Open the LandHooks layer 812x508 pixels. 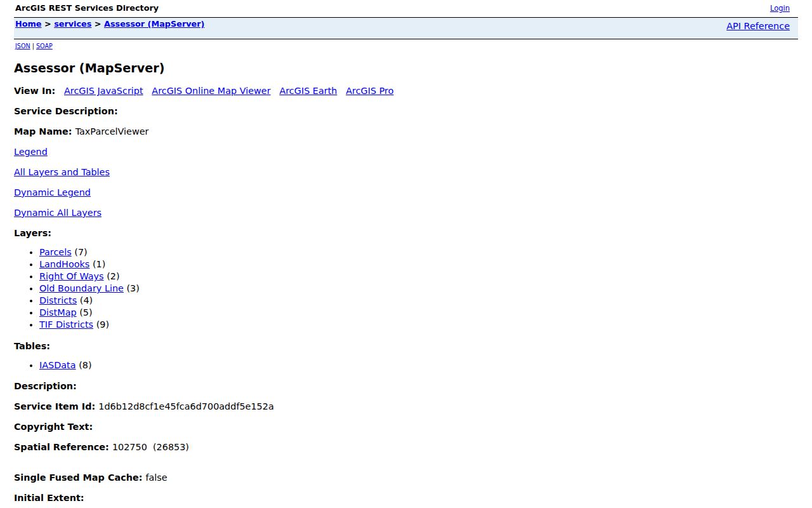(x=64, y=264)
